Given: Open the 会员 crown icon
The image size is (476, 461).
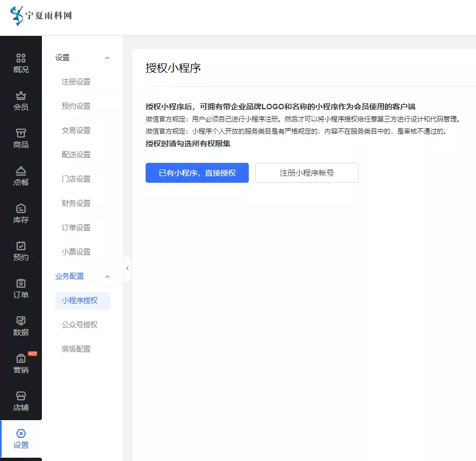Looking at the screenshot, I should click(x=20, y=96).
